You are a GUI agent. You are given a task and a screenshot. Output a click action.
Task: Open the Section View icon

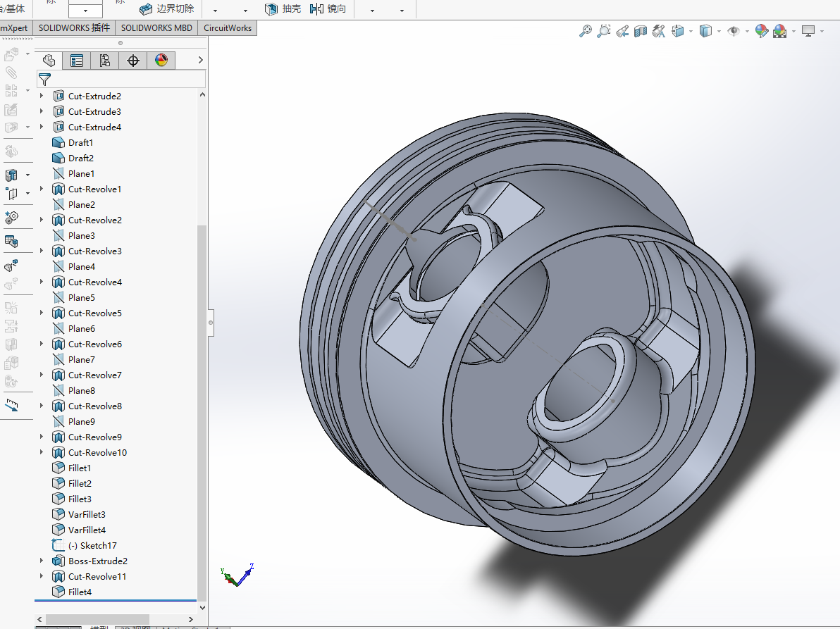click(640, 31)
